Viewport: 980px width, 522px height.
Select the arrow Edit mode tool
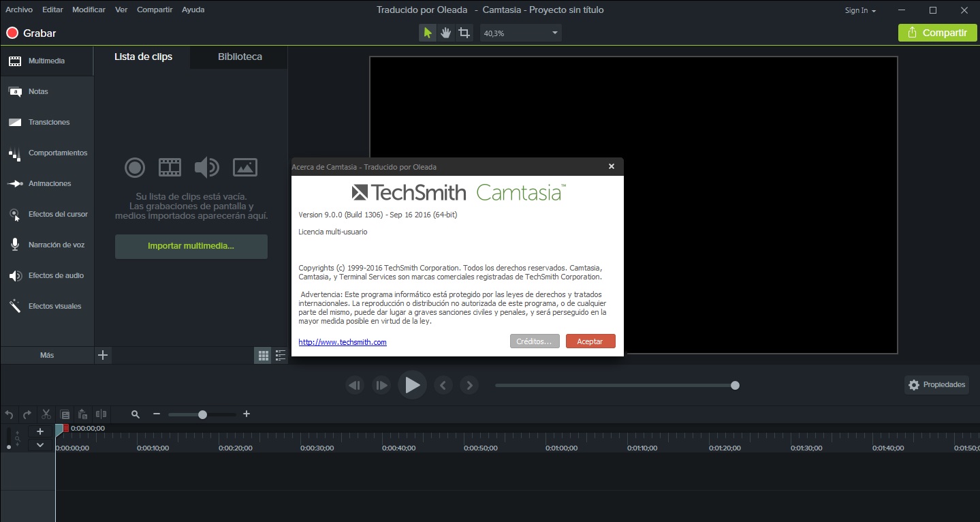pyautogui.click(x=428, y=33)
